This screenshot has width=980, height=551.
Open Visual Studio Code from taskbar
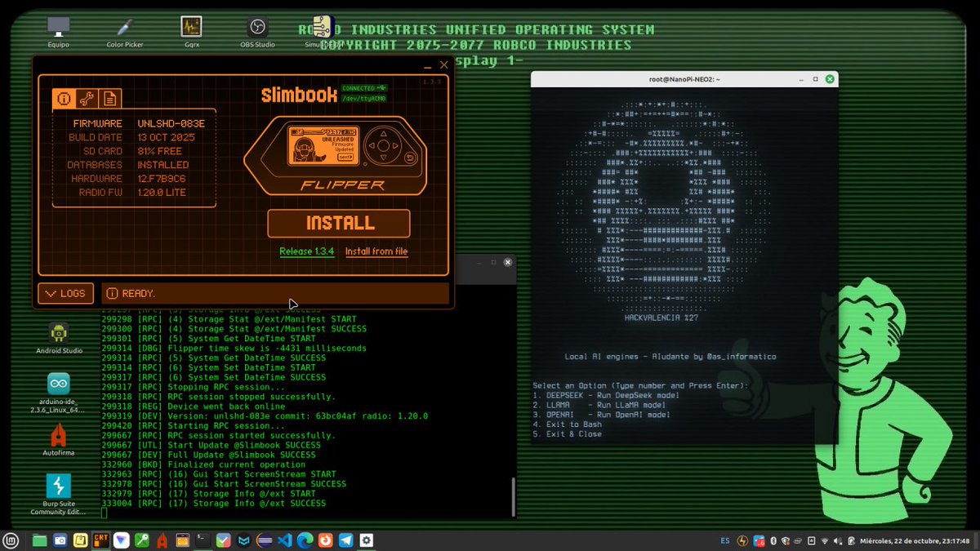point(284,540)
